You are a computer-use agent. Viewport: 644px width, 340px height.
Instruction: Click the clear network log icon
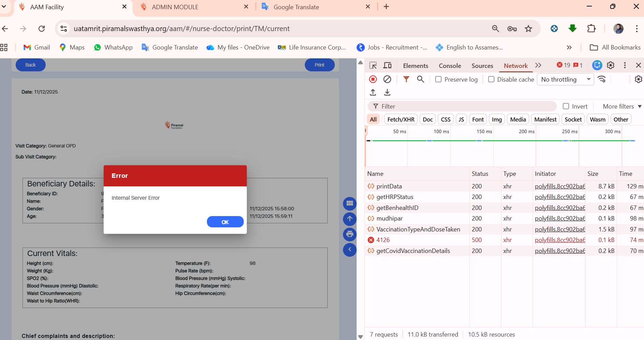387,79
